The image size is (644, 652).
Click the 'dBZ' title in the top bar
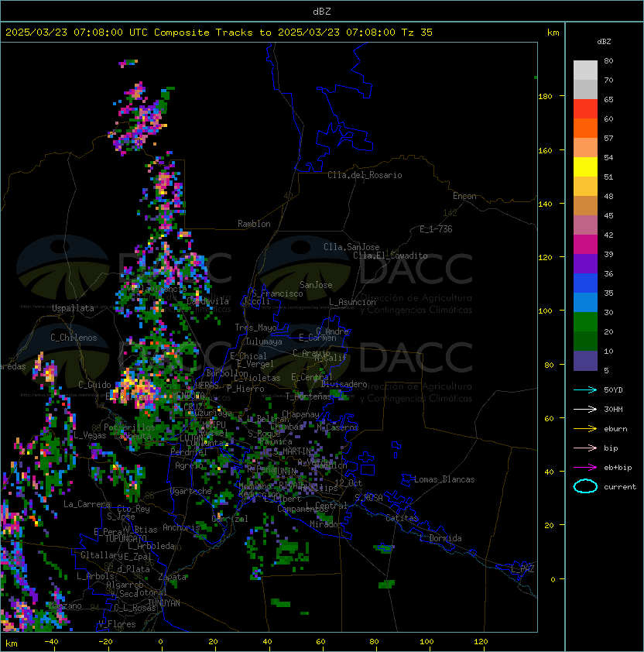322,12
